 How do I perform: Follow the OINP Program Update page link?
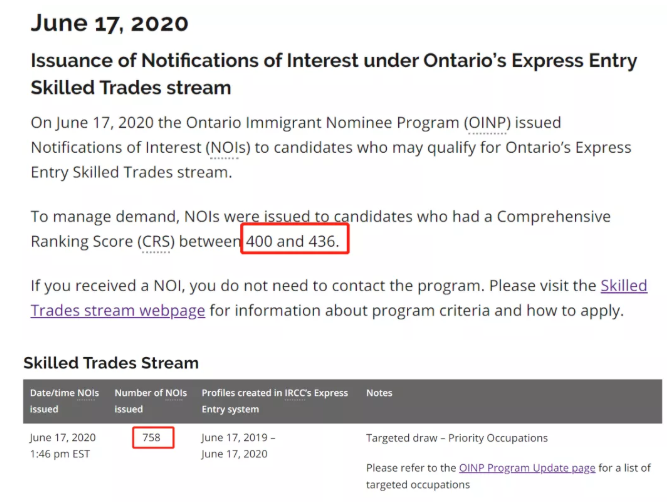[x=527, y=467]
